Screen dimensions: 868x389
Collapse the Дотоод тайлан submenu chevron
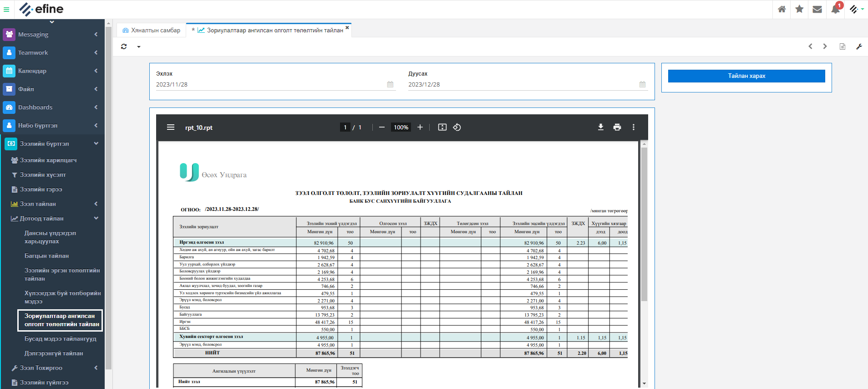click(x=96, y=218)
